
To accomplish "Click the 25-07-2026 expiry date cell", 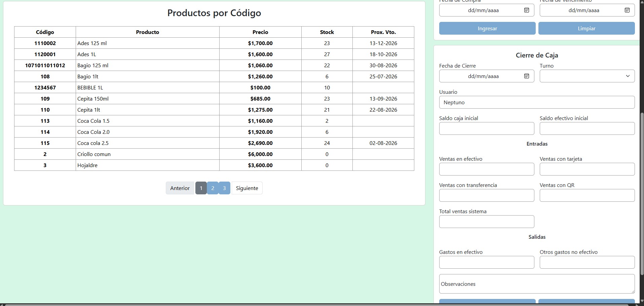I will [x=383, y=76].
